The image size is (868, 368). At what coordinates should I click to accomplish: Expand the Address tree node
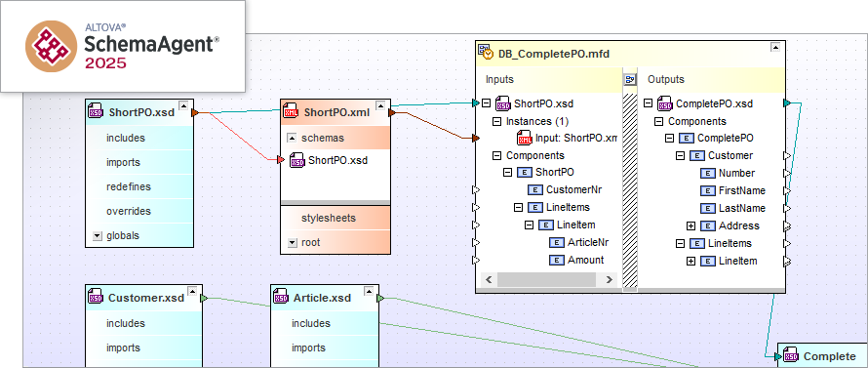[x=690, y=225]
